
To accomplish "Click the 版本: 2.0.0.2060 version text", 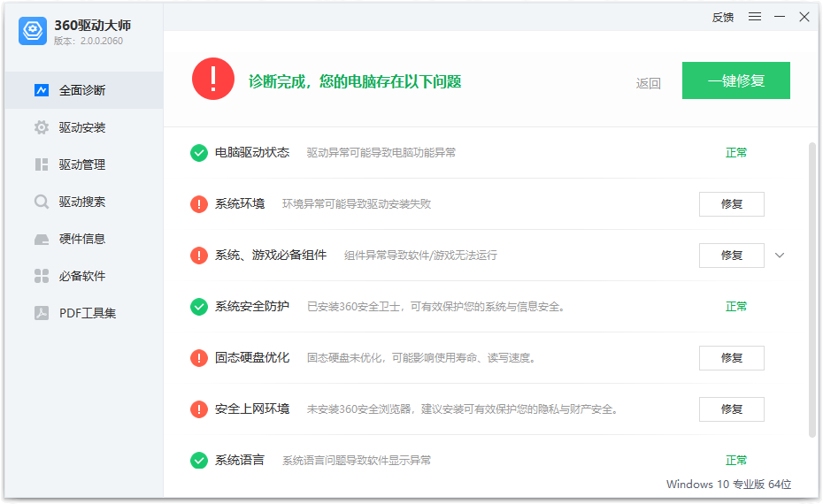I will coord(88,41).
